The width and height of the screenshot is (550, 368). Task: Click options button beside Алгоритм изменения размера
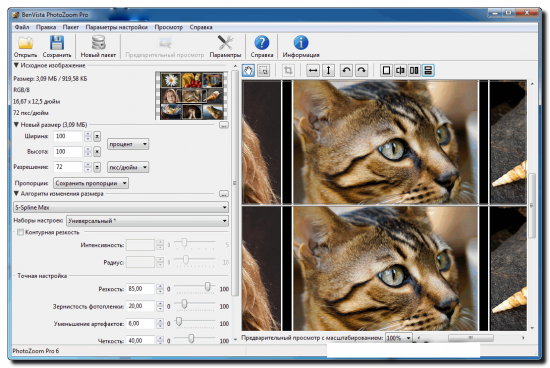tap(224, 194)
